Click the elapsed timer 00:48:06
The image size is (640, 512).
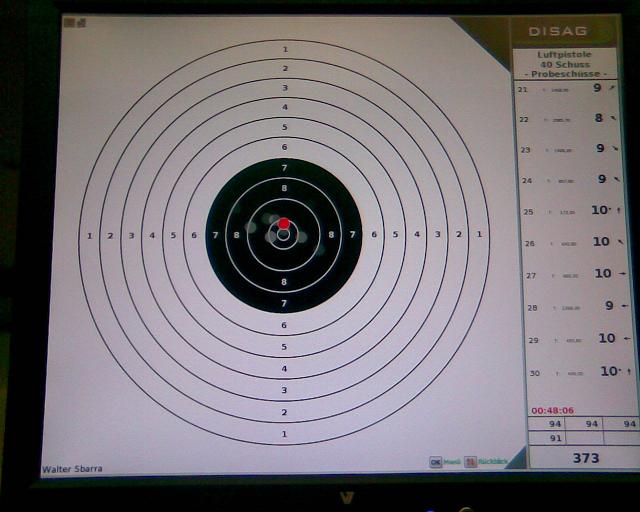coord(552,410)
